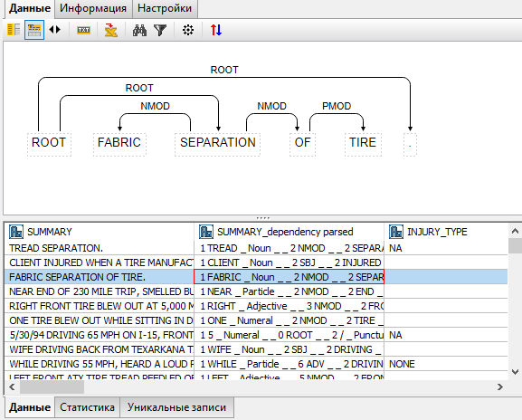
Task: Click the SUMMARY_dependency parsed column header
Action: (x=289, y=232)
